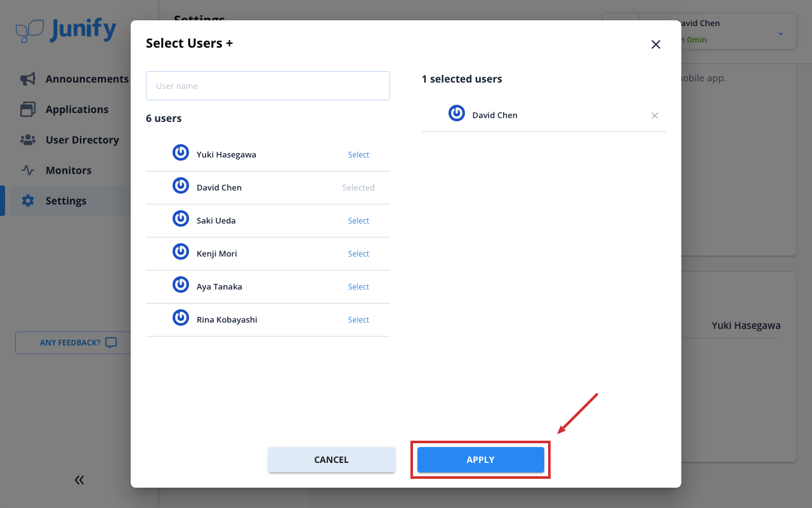Open Applications in the sidebar
This screenshot has height=508, width=812.
tap(77, 109)
